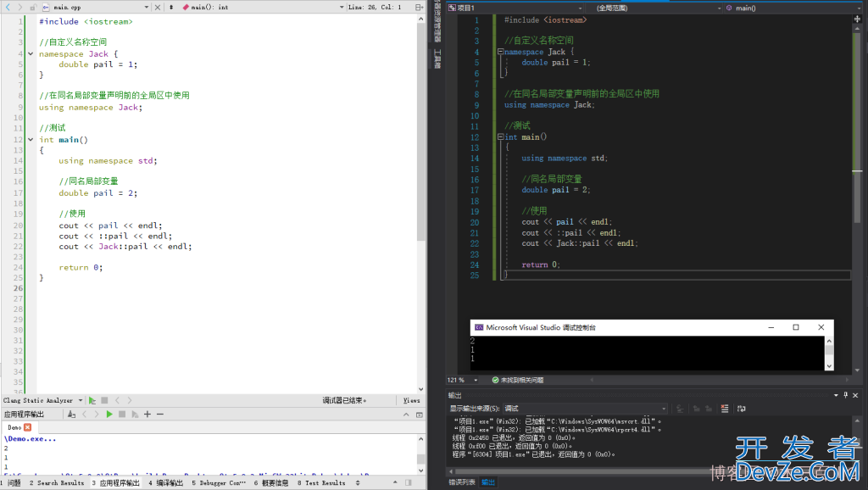This screenshot has width=868, height=490.
Task: Switch to the 错误列表 tab
Action: coord(462,482)
